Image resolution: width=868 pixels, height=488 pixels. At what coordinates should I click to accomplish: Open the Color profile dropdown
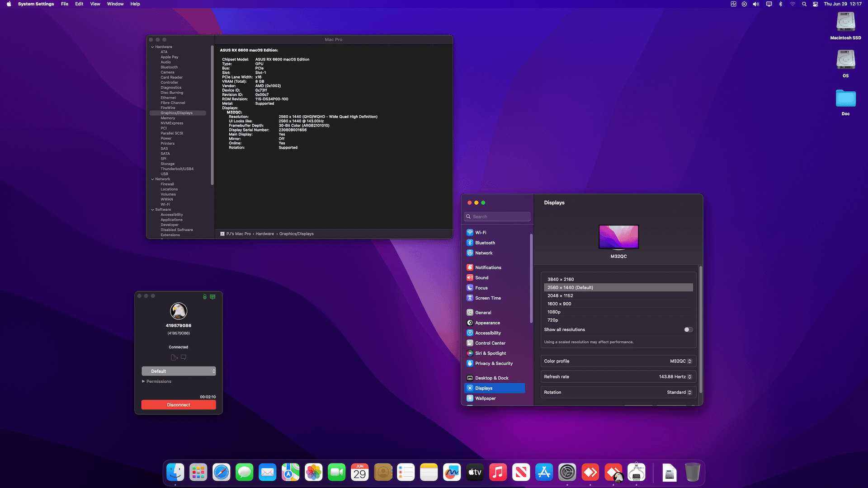point(681,361)
